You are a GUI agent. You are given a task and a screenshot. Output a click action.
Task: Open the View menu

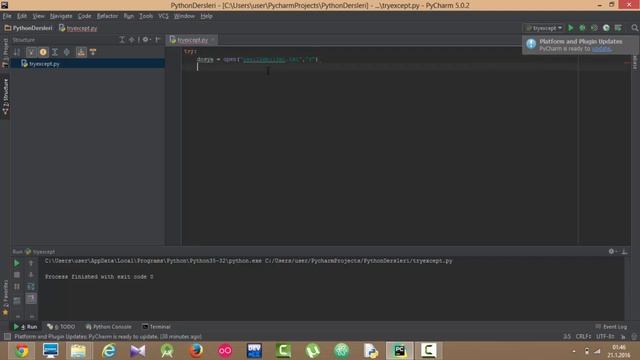(38, 16)
